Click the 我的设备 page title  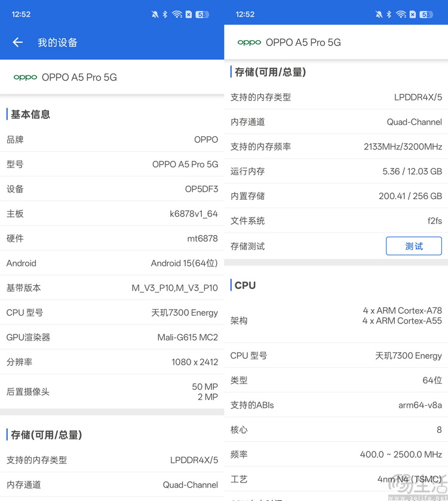point(57,42)
